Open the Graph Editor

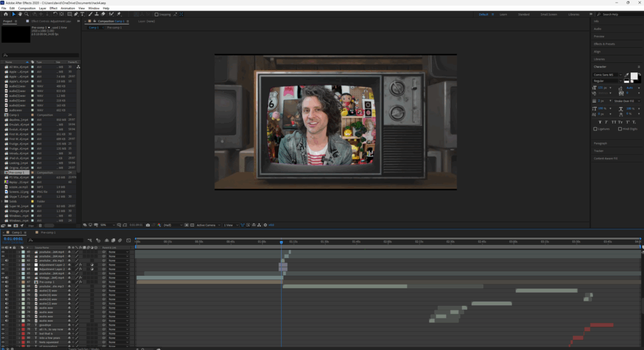pyautogui.click(x=128, y=240)
